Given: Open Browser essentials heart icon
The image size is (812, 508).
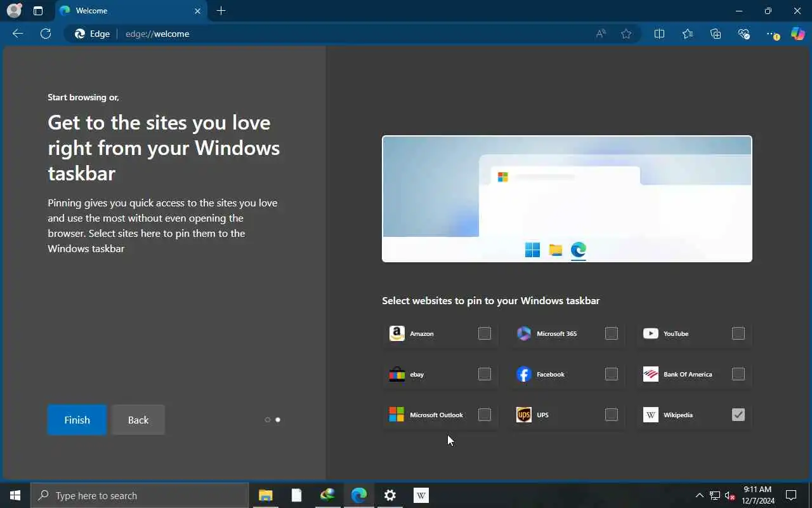Looking at the screenshot, I should [743, 34].
